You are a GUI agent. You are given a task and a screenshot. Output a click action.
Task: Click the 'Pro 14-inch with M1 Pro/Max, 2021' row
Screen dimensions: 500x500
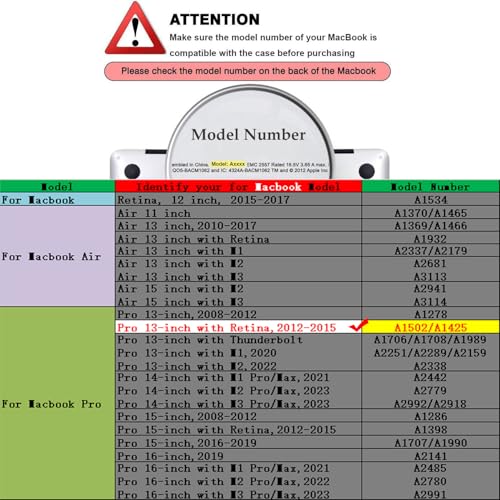(238, 377)
